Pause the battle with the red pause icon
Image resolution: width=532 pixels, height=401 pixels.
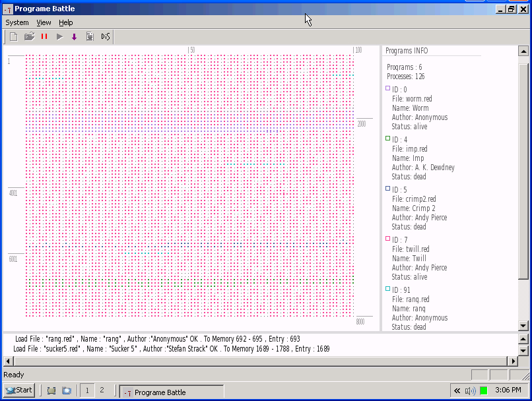(44, 37)
